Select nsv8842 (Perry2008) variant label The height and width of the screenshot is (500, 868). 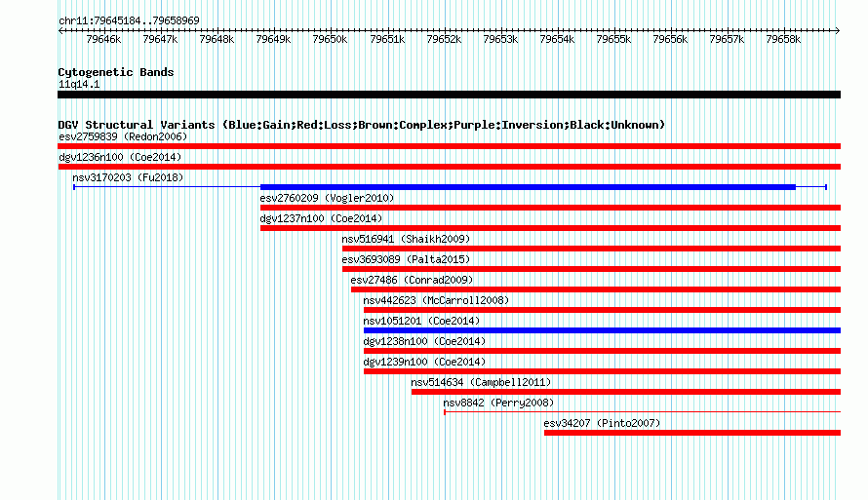point(498,403)
